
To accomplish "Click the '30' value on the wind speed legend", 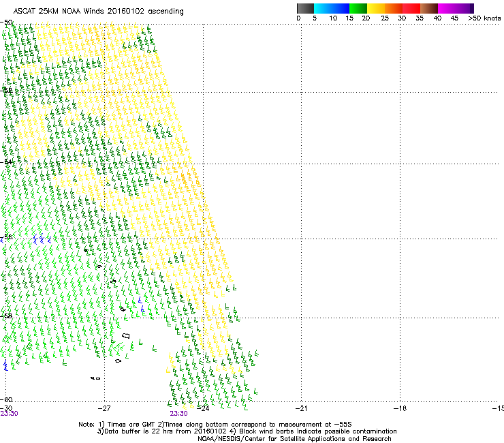I will click(x=402, y=18).
